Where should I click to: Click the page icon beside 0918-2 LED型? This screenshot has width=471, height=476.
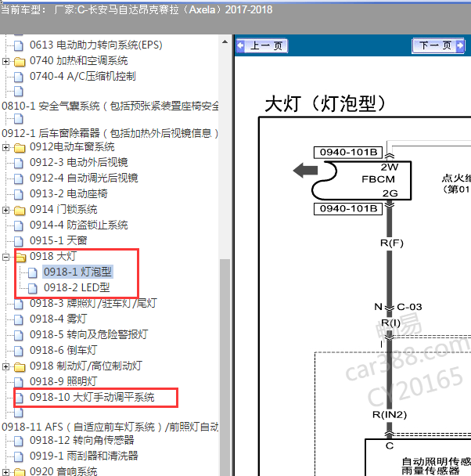pyautogui.click(x=33, y=288)
